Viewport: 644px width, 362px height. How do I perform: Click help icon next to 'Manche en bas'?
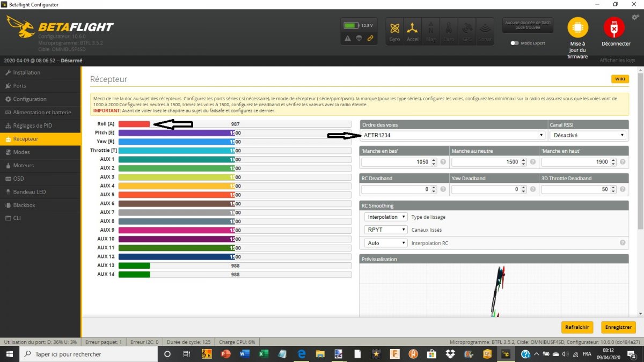coord(443,162)
